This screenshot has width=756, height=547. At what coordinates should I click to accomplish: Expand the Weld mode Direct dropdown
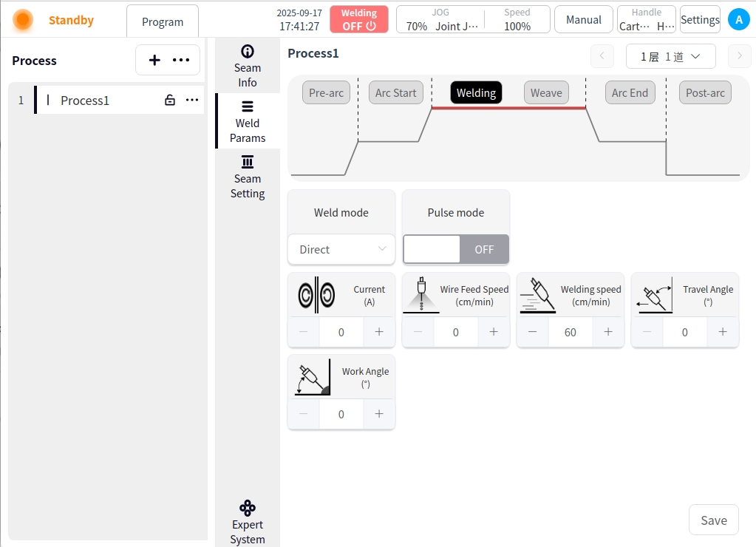[341, 250]
